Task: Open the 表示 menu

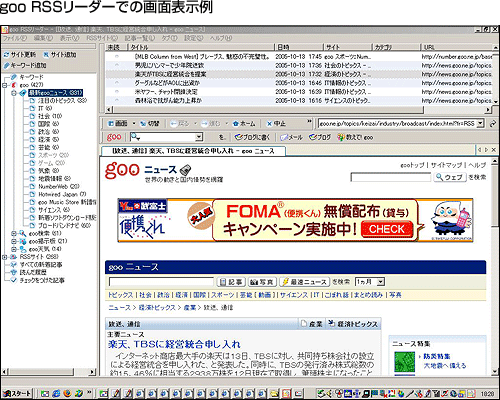Action: [69, 38]
